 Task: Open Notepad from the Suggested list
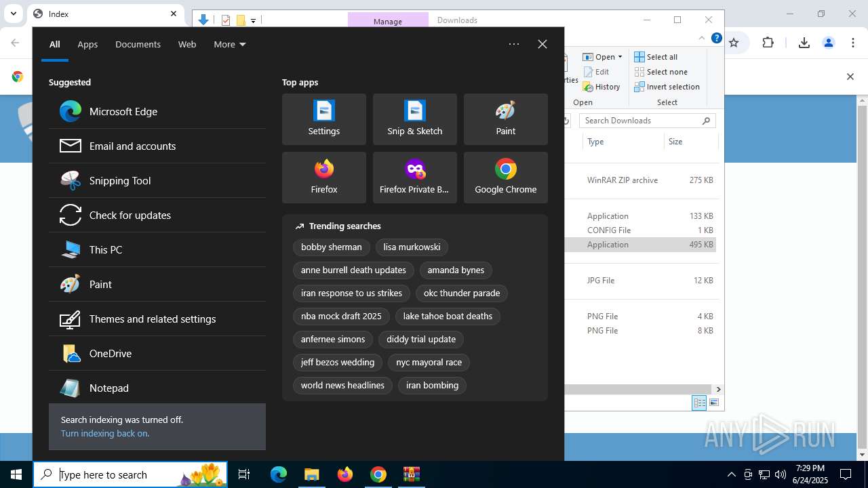click(x=157, y=388)
